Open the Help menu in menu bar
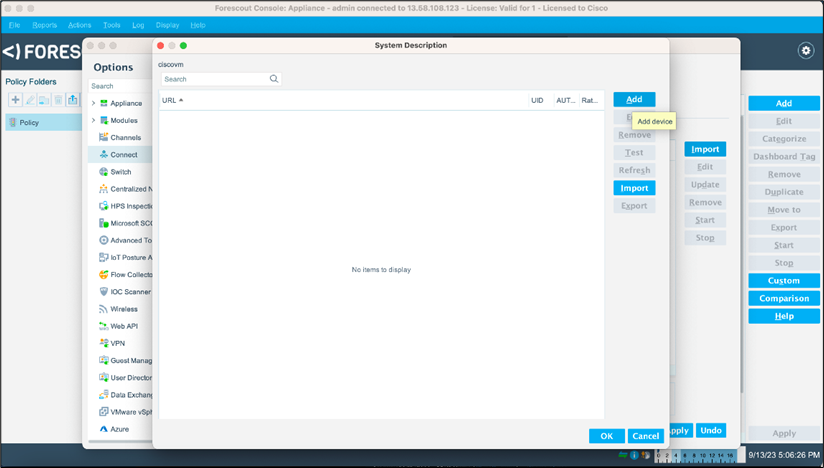824x468 pixels. pyautogui.click(x=198, y=25)
